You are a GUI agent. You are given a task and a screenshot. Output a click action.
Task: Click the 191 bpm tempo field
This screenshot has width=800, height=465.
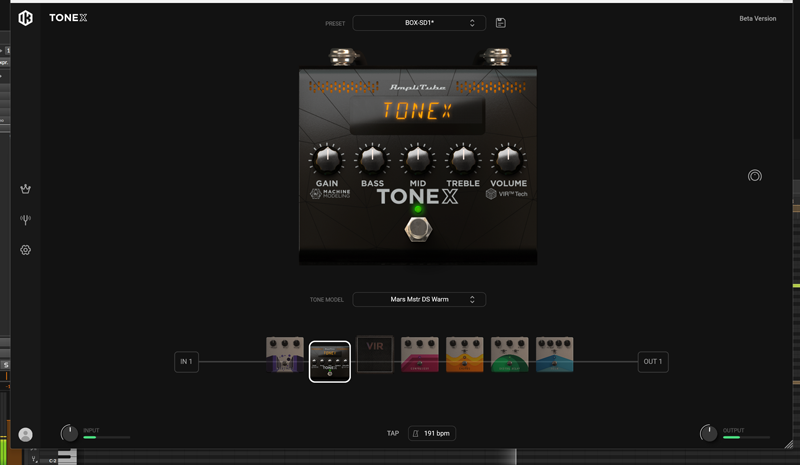[432, 433]
